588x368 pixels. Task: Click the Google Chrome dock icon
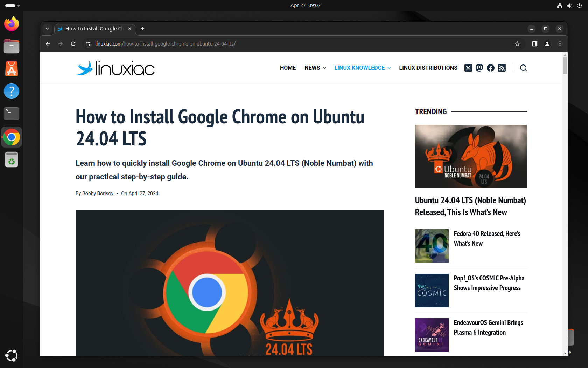12,137
